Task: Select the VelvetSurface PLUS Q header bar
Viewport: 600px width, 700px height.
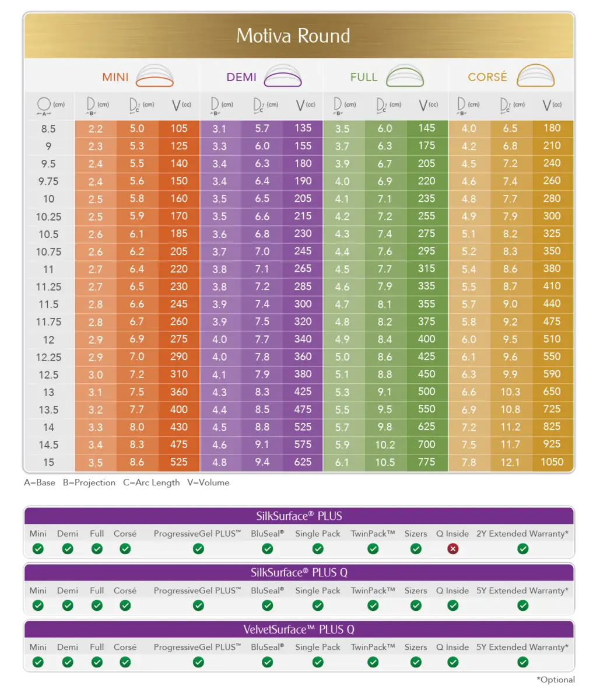Action: tap(299, 629)
